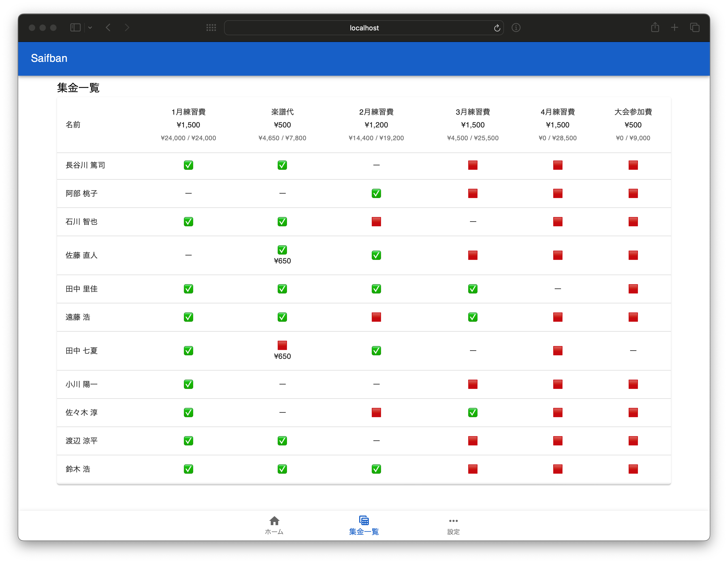Reload the page with the refresh icon
Viewport: 728px width, 563px height.
pyautogui.click(x=497, y=28)
